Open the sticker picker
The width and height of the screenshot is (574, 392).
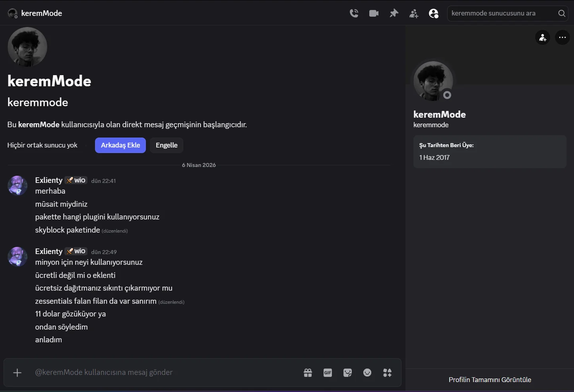tap(347, 373)
